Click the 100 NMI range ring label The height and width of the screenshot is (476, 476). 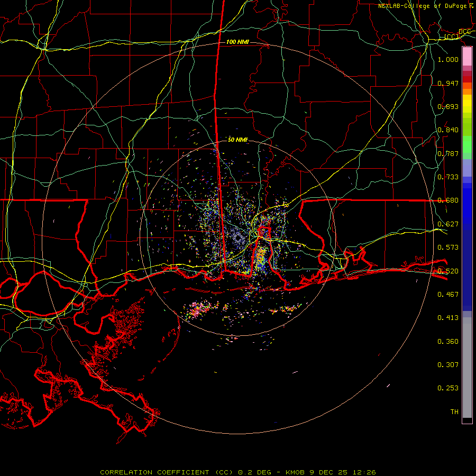point(237,42)
